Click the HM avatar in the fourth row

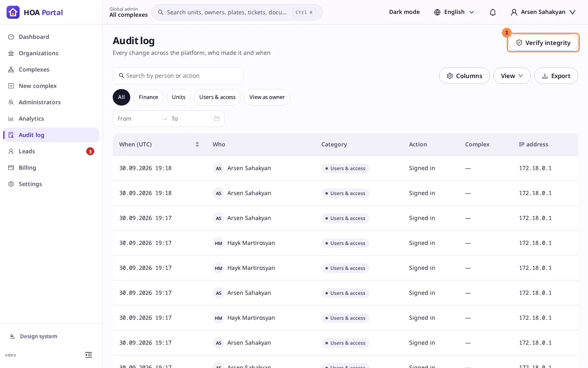tap(218, 243)
